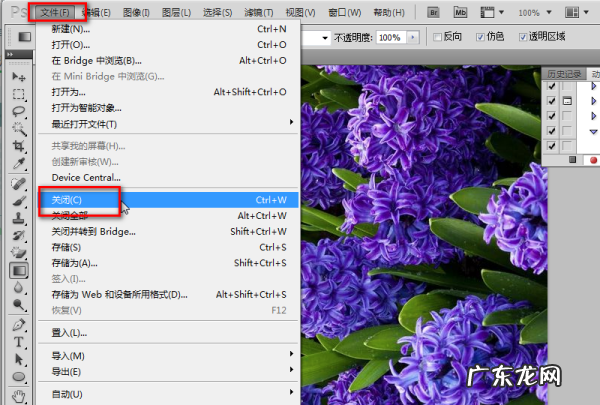
Task: Select the Ellipse shape tool
Action: 18,377
